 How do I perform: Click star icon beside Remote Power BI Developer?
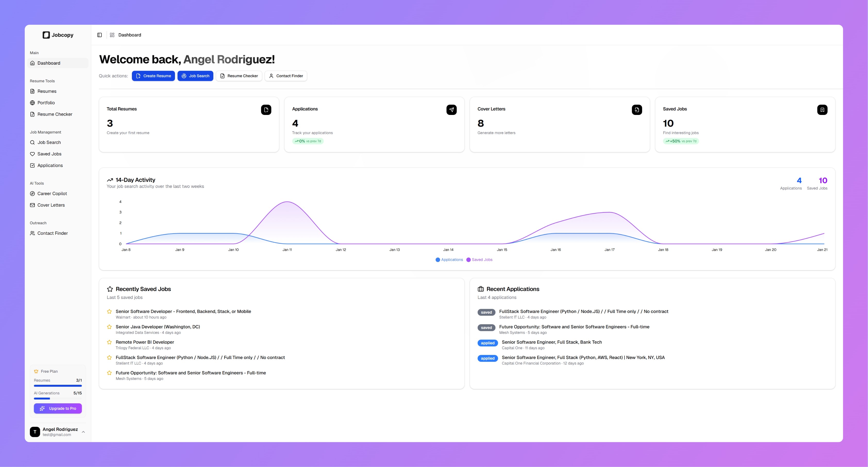(x=109, y=342)
